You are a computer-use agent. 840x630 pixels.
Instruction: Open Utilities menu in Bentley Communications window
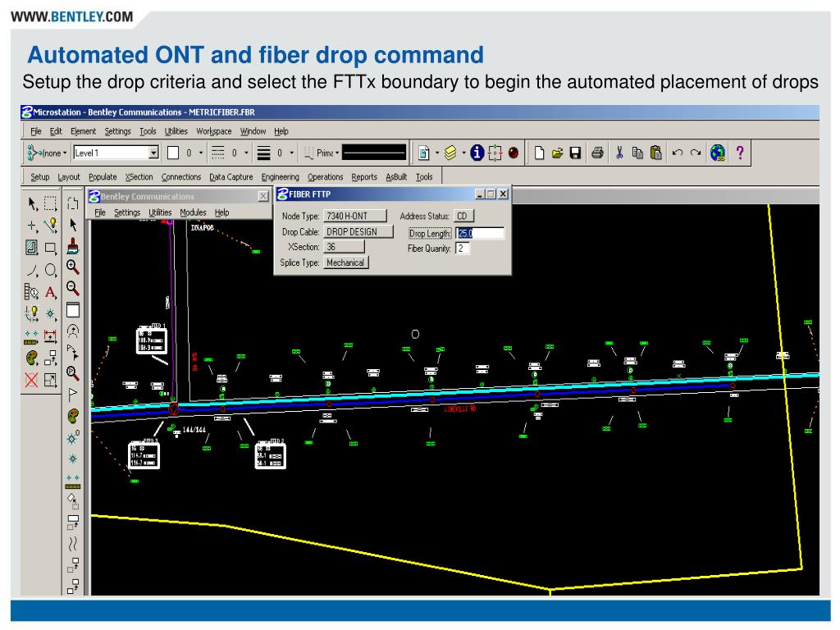click(x=160, y=212)
